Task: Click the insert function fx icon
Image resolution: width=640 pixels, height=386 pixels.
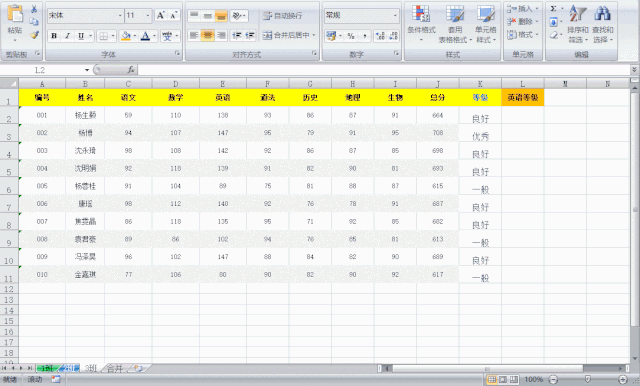Action: [x=131, y=70]
